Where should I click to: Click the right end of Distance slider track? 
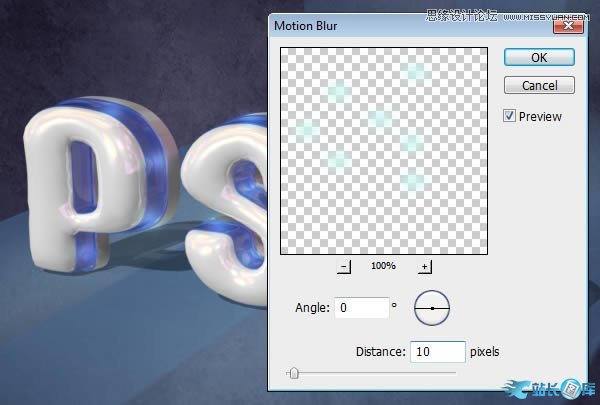coord(455,373)
